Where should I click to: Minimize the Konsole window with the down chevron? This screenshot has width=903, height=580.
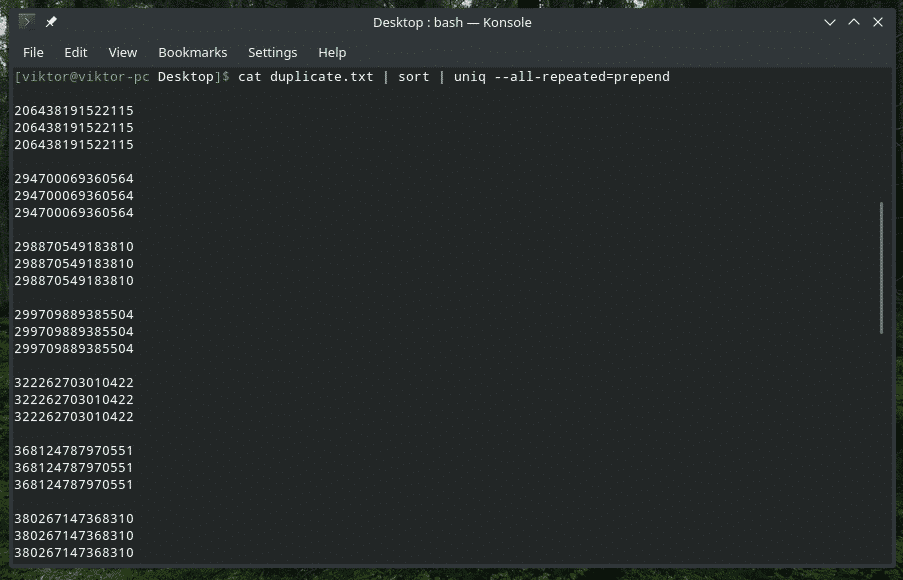pos(830,22)
